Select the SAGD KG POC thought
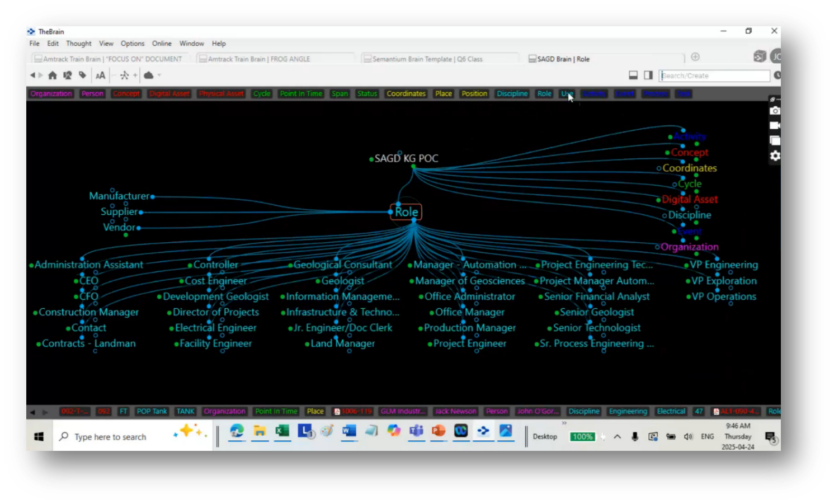834x504 pixels. (406, 159)
